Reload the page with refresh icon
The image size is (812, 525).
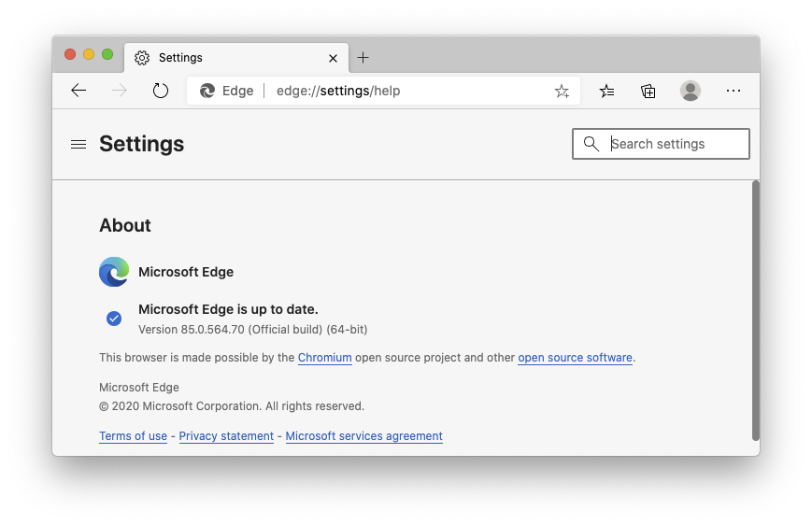[161, 91]
